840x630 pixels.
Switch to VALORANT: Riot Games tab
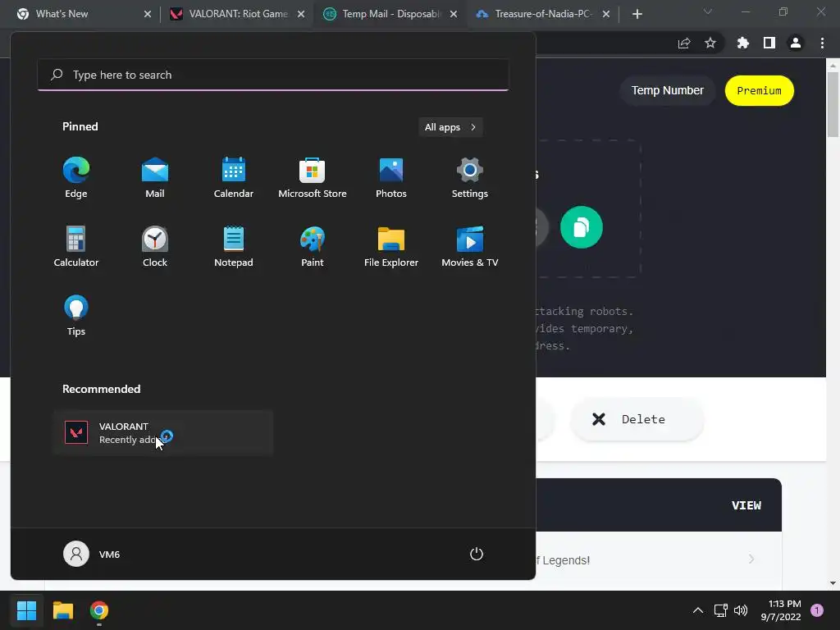[x=237, y=14]
